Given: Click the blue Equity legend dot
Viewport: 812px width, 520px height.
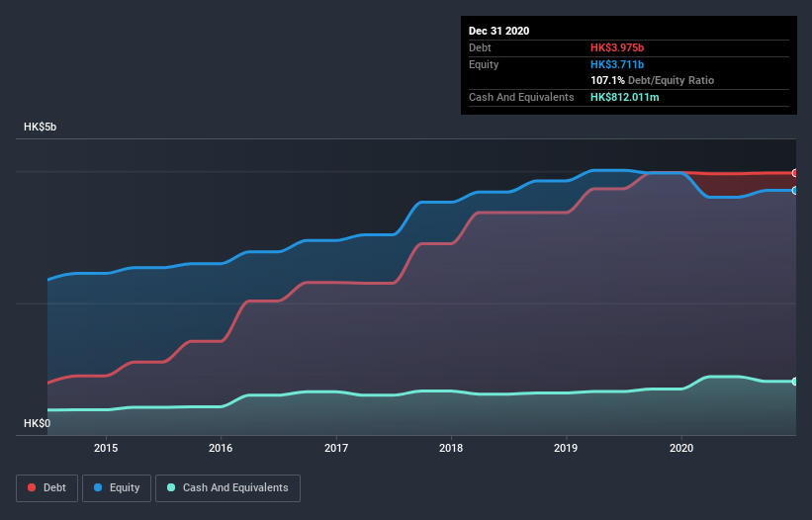Looking at the screenshot, I should [98, 487].
